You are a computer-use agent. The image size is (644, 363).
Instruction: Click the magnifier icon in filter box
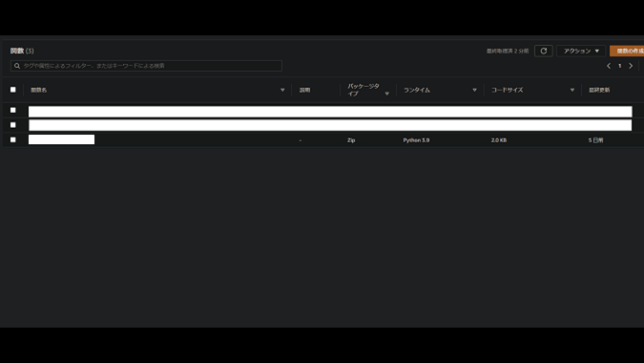(17, 66)
